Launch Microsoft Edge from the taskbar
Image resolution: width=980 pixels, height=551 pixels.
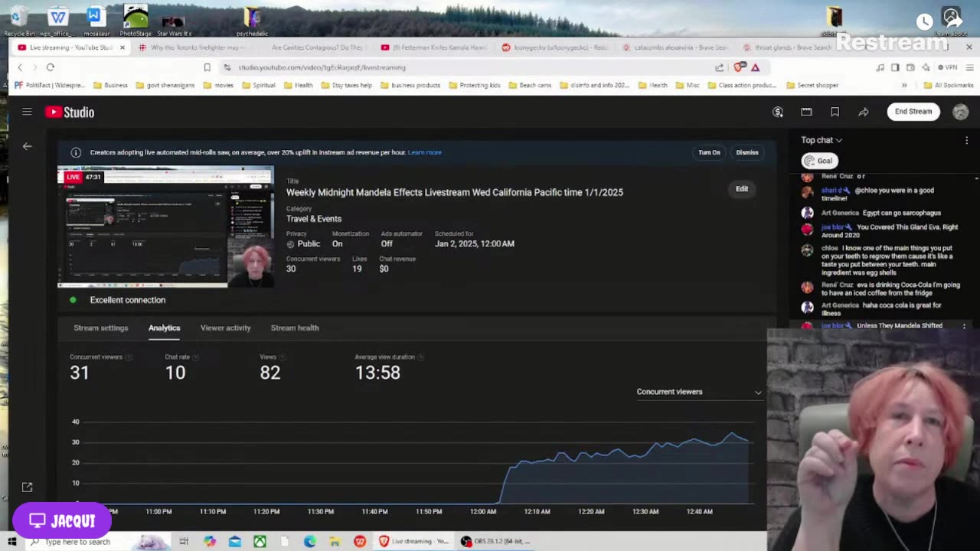tap(309, 542)
